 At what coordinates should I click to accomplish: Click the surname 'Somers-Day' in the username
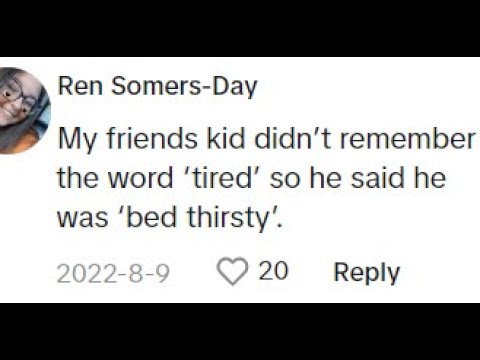click(x=184, y=87)
